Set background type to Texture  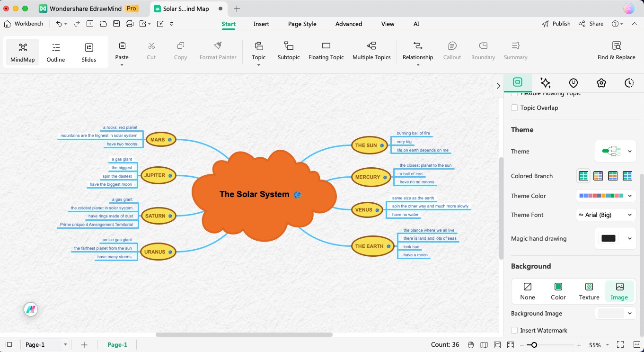(589, 291)
